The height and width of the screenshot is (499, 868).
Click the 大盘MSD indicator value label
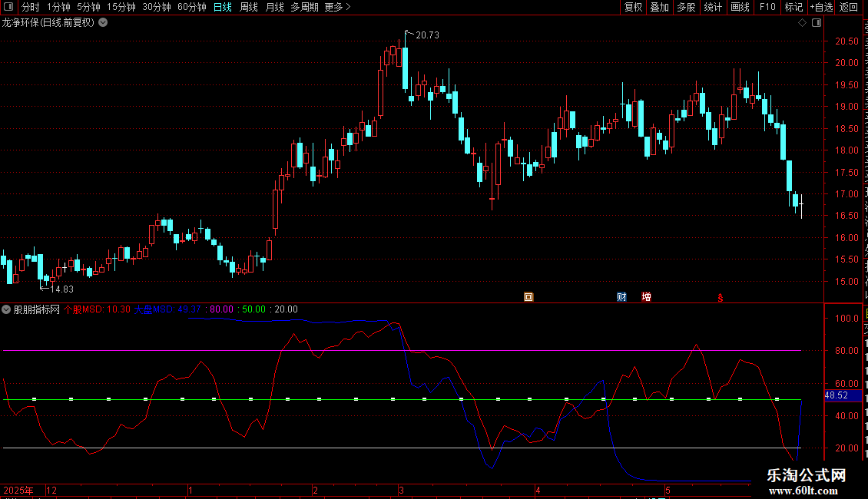tap(167, 310)
